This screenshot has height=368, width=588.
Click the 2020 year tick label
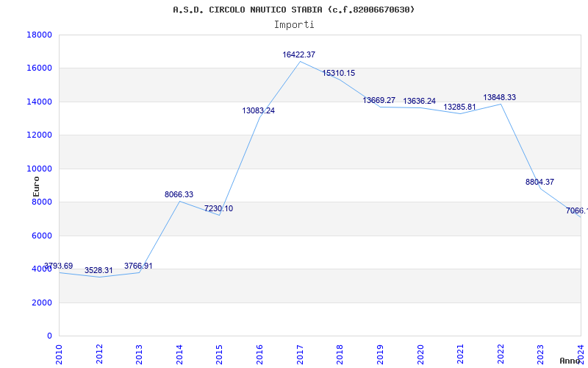420,354
